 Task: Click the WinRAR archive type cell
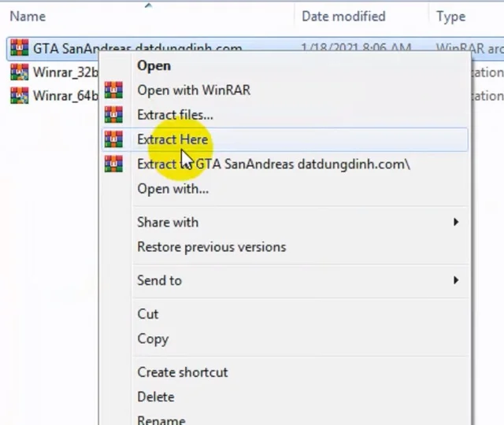469,47
